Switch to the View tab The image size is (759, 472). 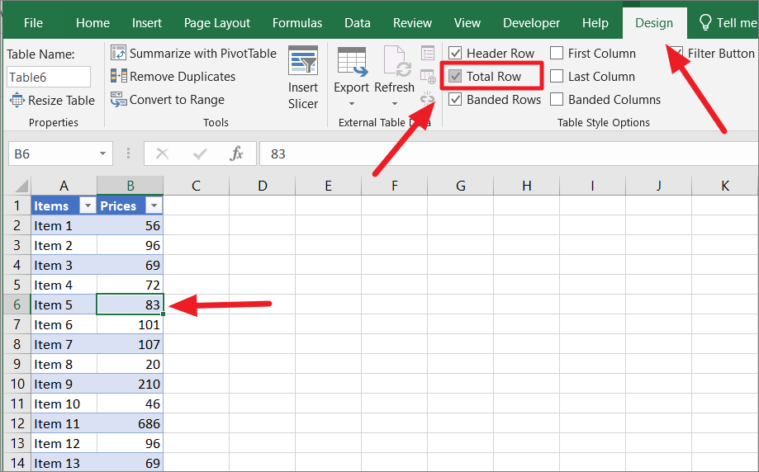pyautogui.click(x=467, y=23)
